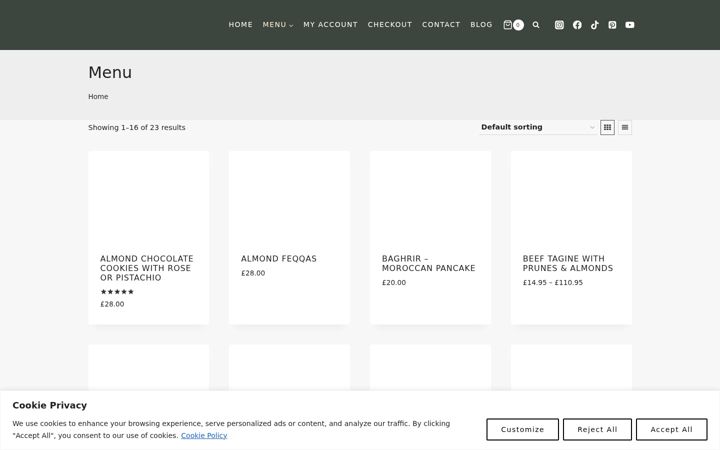Viewport: 720px width, 450px height.
Task: Open Baghrir Moroccan Pancake product
Action: click(428, 264)
